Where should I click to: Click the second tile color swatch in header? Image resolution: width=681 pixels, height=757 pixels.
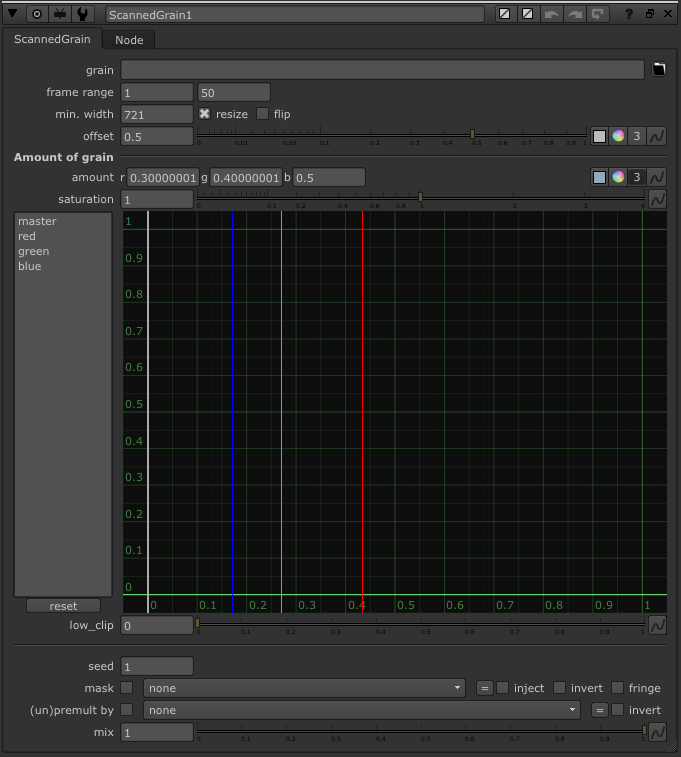528,14
